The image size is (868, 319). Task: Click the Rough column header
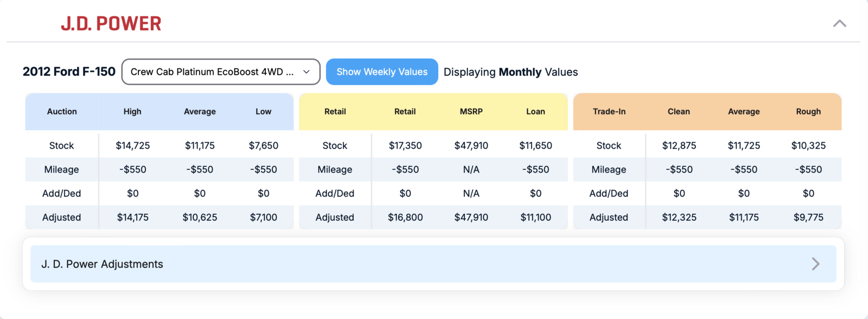click(x=808, y=112)
